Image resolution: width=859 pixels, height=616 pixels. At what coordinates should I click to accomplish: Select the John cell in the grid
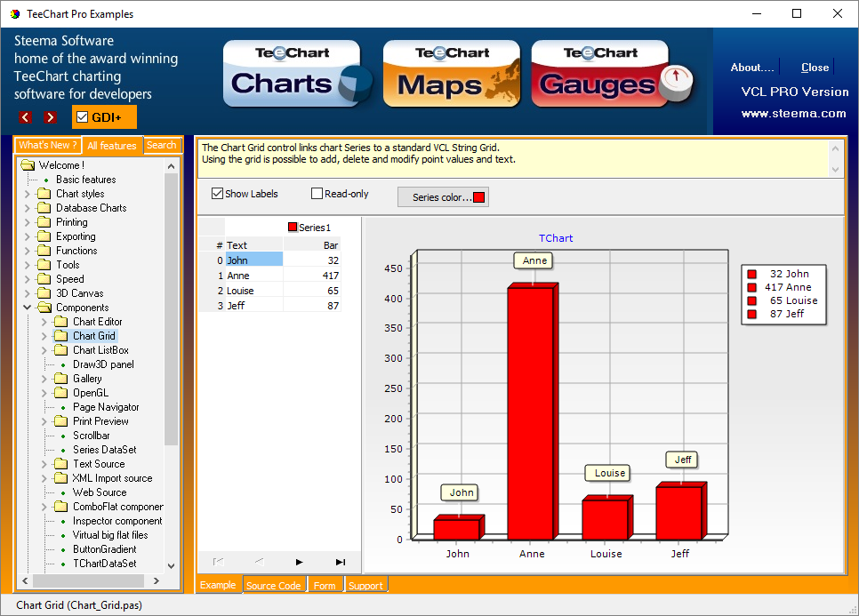point(253,260)
